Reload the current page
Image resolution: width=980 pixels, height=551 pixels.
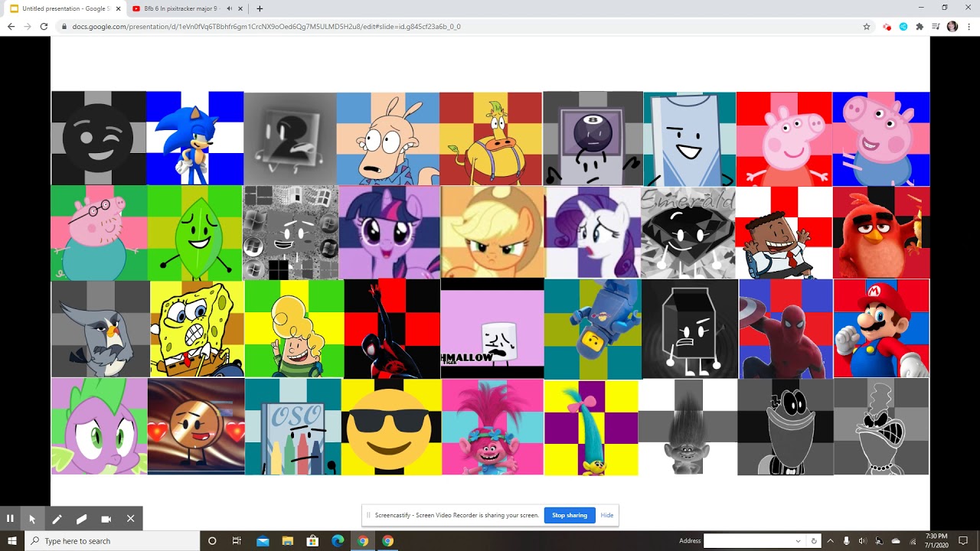pos(44,26)
